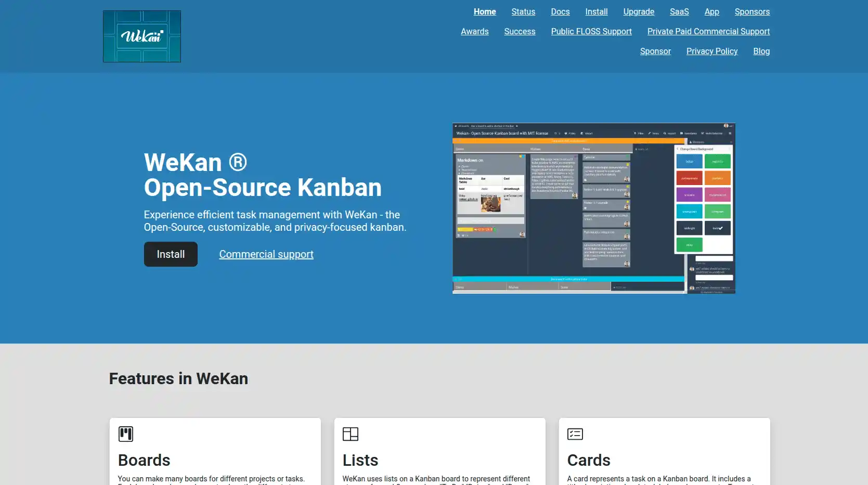Screen dimensions: 868x485
Task: Open Public FLOSS Support
Action: 591,31
